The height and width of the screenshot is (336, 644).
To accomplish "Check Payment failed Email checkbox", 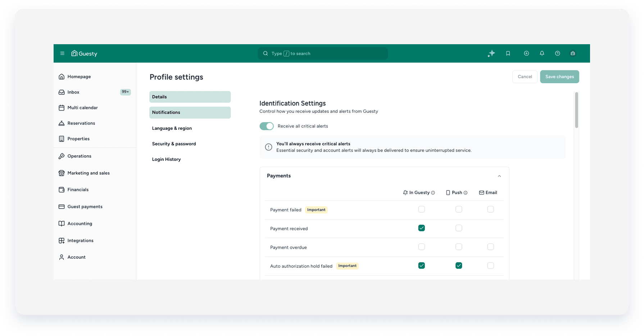I will tap(490, 209).
